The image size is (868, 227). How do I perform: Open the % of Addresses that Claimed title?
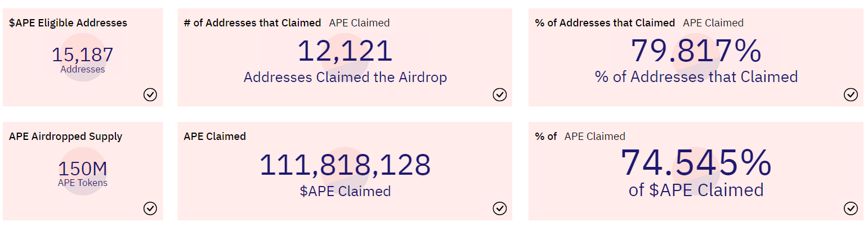tap(605, 23)
